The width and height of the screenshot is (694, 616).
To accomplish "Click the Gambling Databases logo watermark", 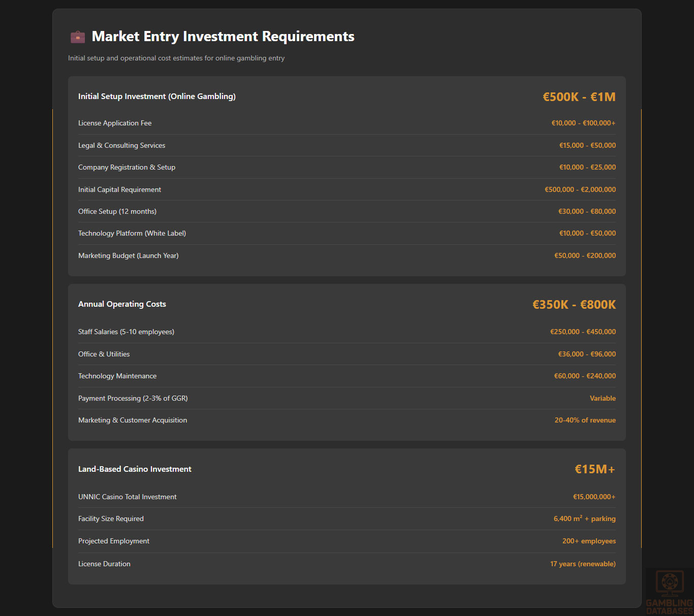I will [x=669, y=592].
